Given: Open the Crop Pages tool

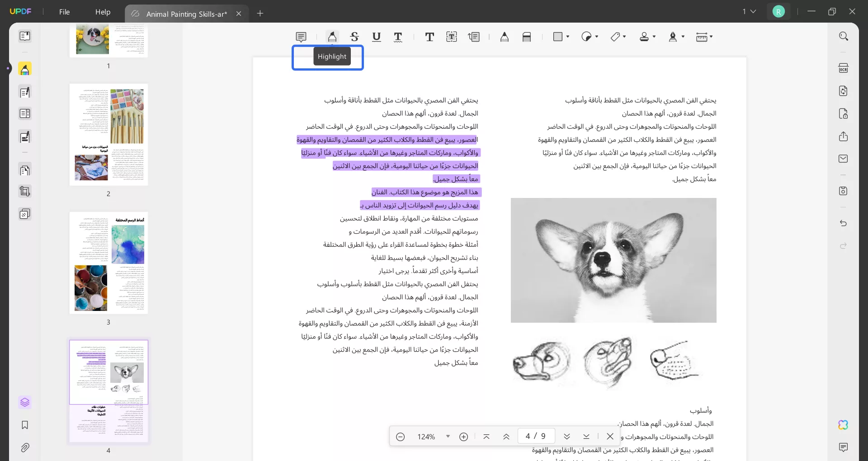Looking at the screenshot, I should (25, 191).
